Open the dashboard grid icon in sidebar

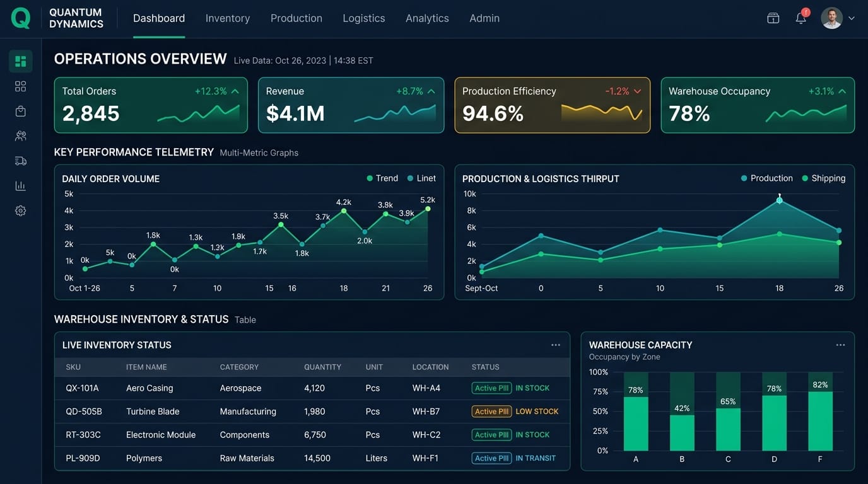point(21,61)
